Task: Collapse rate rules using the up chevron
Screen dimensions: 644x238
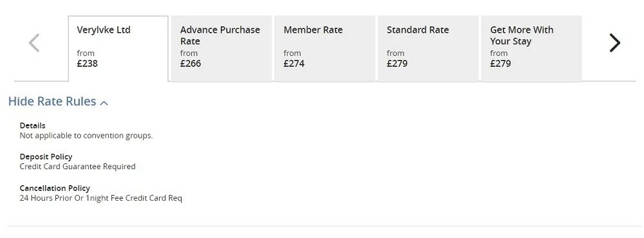Action: (104, 103)
